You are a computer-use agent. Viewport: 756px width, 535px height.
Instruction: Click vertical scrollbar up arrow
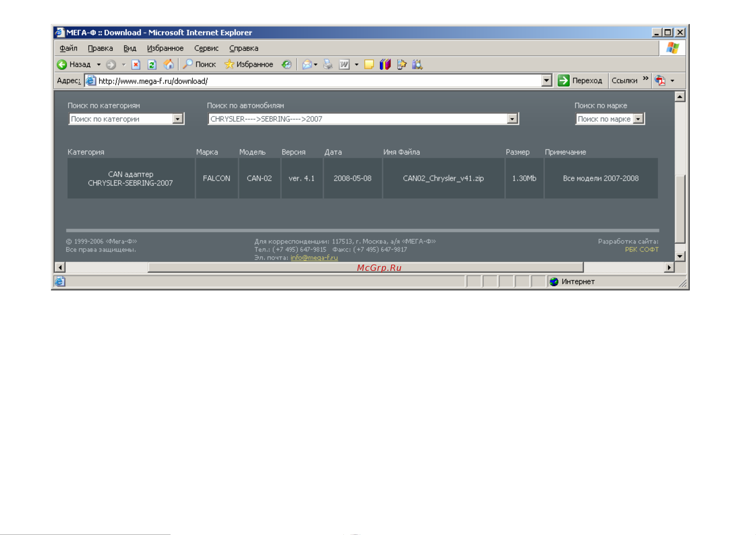(680, 97)
